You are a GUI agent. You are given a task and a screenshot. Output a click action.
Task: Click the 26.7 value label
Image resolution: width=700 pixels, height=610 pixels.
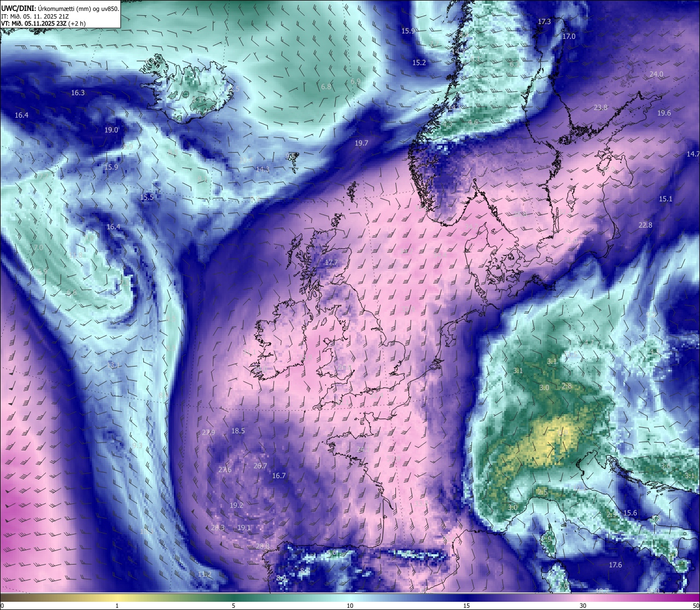click(260, 466)
